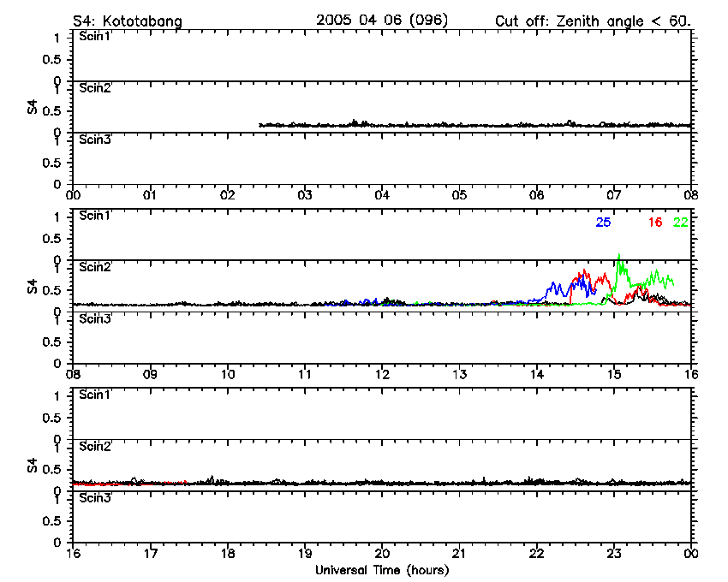Click the 'S4' y-axis label of the middle panel
Image resolution: width=728 pixels, height=582 pixels.
(32, 287)
